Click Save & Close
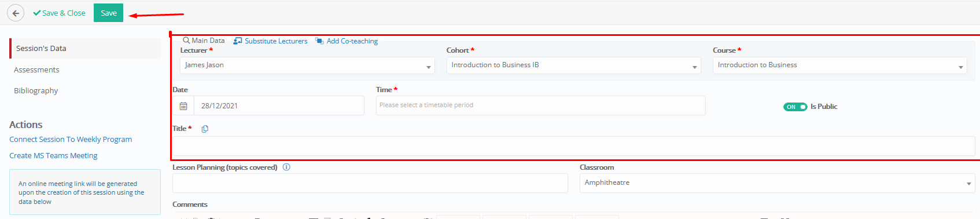The height and width of the screenshot is (219, 980). [59, 13]
